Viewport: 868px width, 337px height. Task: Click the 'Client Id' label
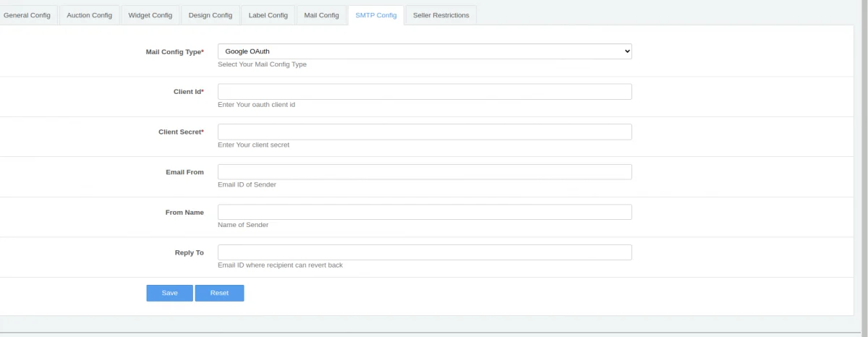point(189,92)
